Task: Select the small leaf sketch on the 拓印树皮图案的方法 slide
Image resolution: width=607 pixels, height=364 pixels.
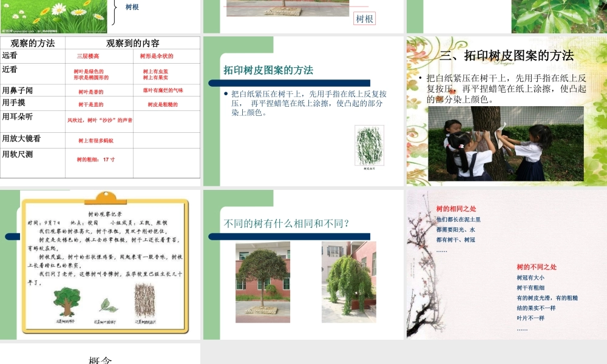Action: click(x=369, y=147)
